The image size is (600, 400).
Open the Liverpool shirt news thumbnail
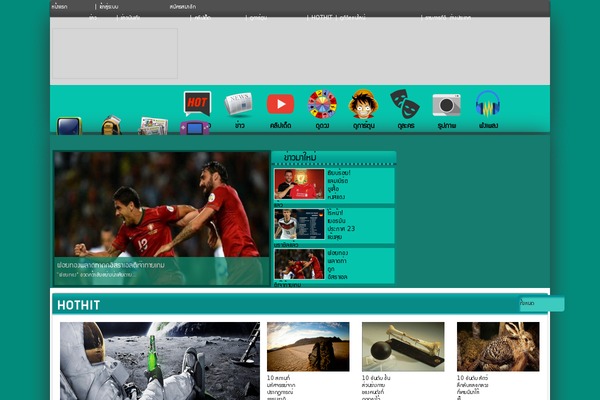(x=299, y=184)
